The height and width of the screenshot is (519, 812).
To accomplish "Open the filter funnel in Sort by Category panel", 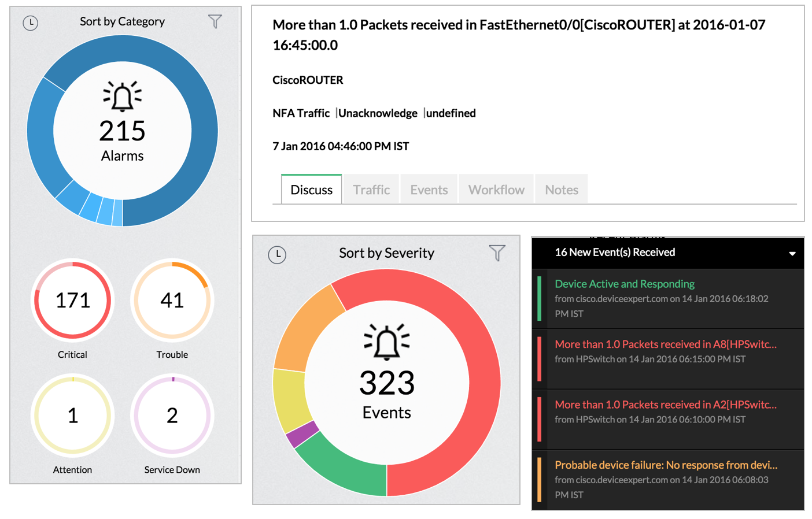I will [215, 22].
